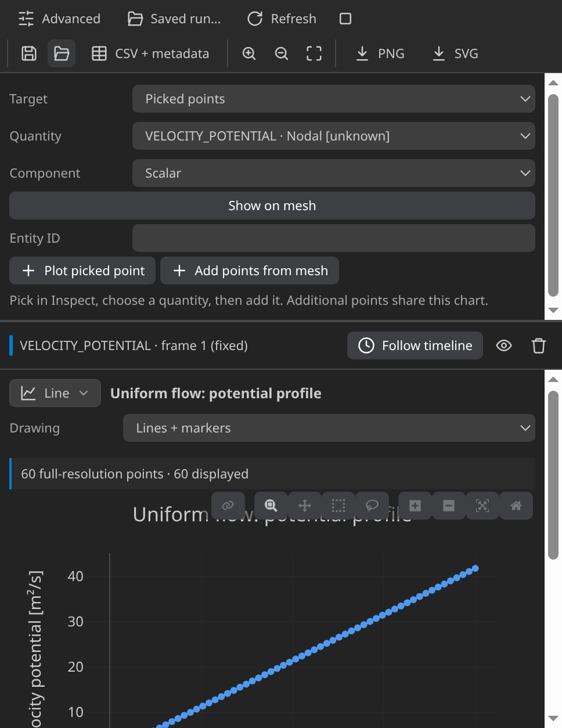Click the zoom in magnifier icon
562x728 pixels.
click(249, 53)
